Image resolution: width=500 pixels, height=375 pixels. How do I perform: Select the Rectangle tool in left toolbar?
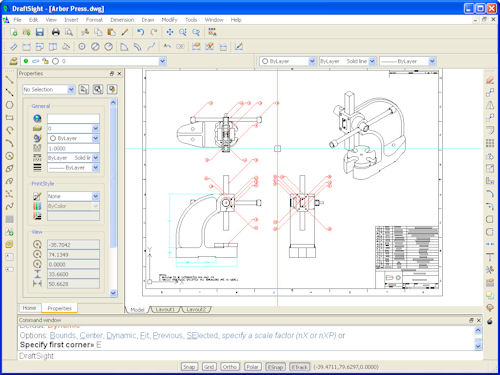coord(9,118)
